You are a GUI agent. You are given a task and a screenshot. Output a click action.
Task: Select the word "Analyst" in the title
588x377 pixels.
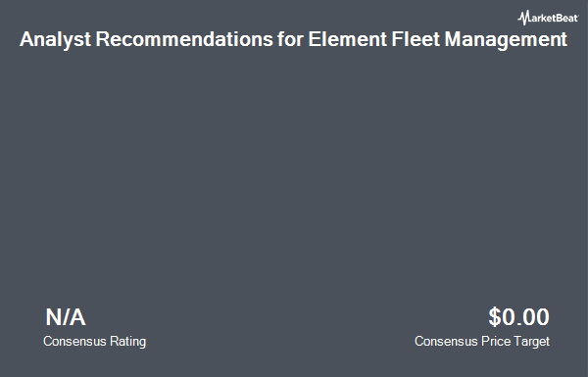pyautogui.click(x=55, y=39)
